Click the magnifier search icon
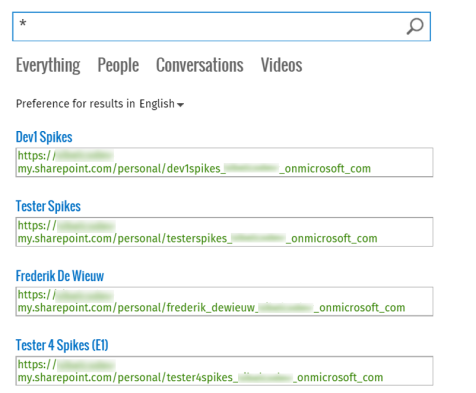 [415, 26]
